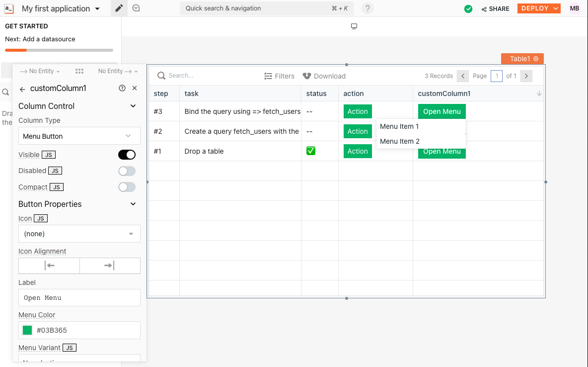This screenshot has width=588, height=367.
Task: Click the Appsmith logo icon
Action: (x=8, y=8)
